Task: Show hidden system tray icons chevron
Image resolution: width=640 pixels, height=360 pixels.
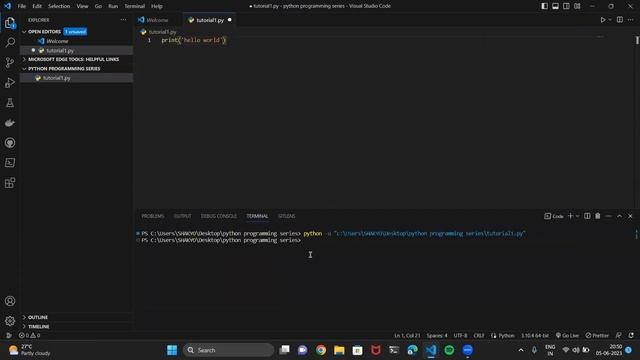Action: pyautogui.click(x=521, y=350)
